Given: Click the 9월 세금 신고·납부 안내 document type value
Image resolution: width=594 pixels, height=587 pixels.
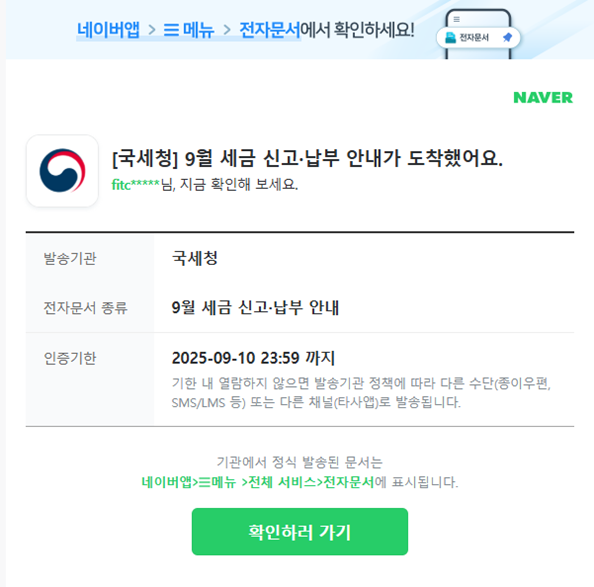Looking at the screenshot, I should [255, 308].
